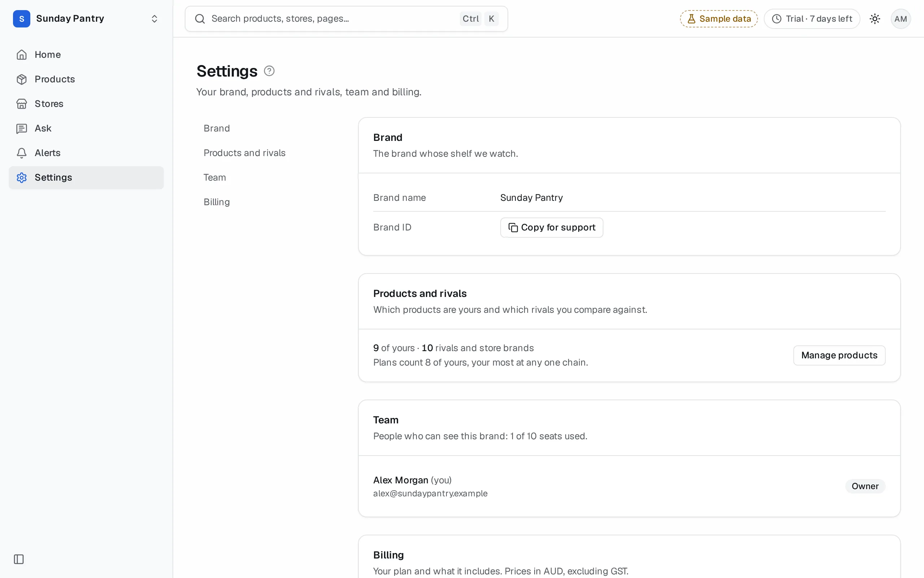Click the Alex Morgan (you) name
Screen dimensions: 924x578
coord(412,480)
